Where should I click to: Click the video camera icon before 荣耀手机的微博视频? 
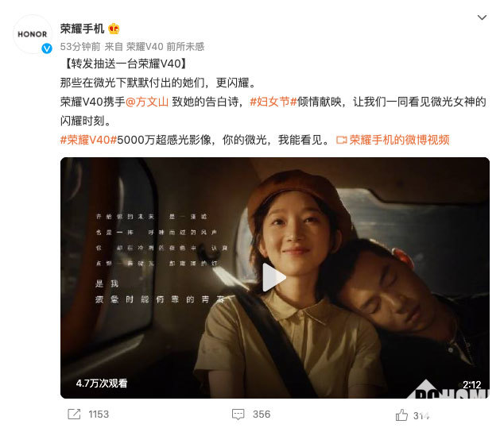point(341,141)
